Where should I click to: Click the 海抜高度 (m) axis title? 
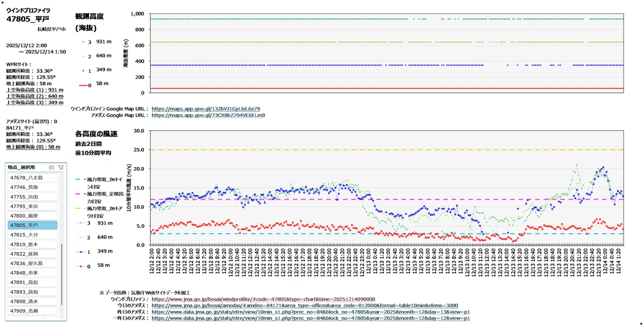pyautogui.click(x=126, y=53)
